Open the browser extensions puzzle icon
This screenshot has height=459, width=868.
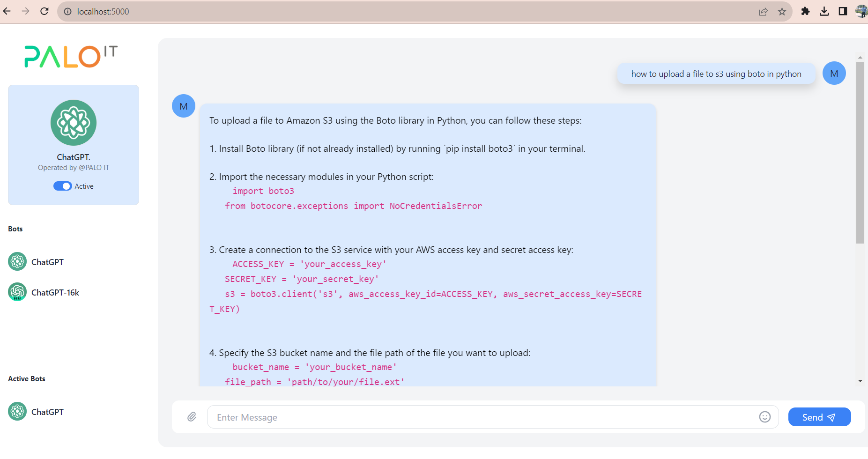click(x=805, y=11)
